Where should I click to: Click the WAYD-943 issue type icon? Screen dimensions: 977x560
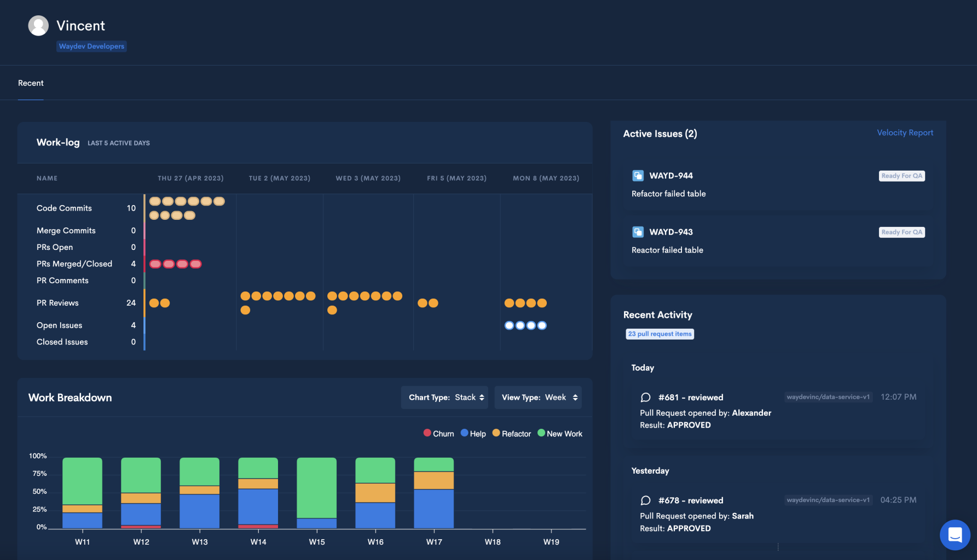(x=638, y=232)
